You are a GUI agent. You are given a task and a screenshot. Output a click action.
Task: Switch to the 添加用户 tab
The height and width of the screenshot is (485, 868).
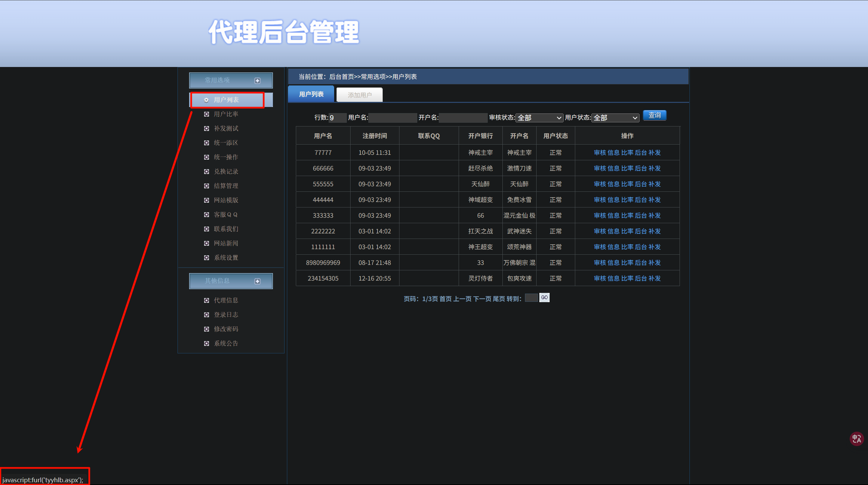coord(359,95)
